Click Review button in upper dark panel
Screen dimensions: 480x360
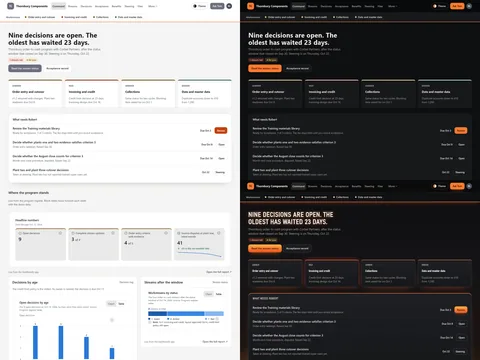pyautogui.click(x=461, y=130)
